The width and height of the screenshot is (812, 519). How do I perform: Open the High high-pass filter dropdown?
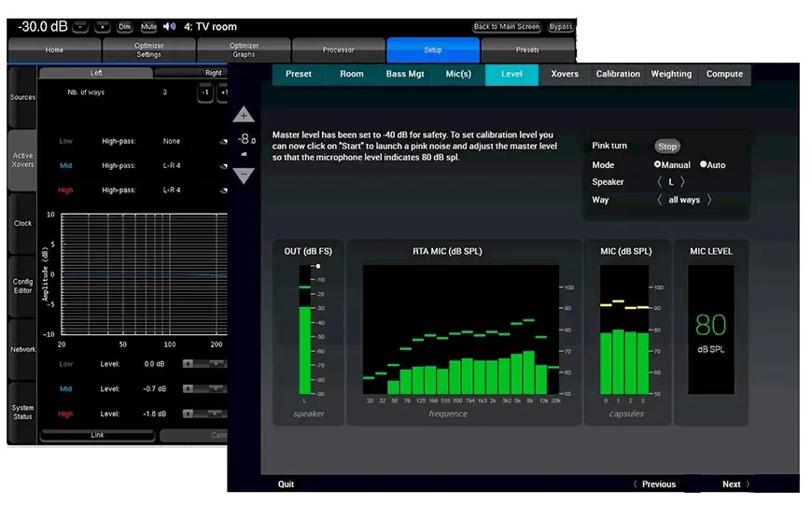coord(223,190)
